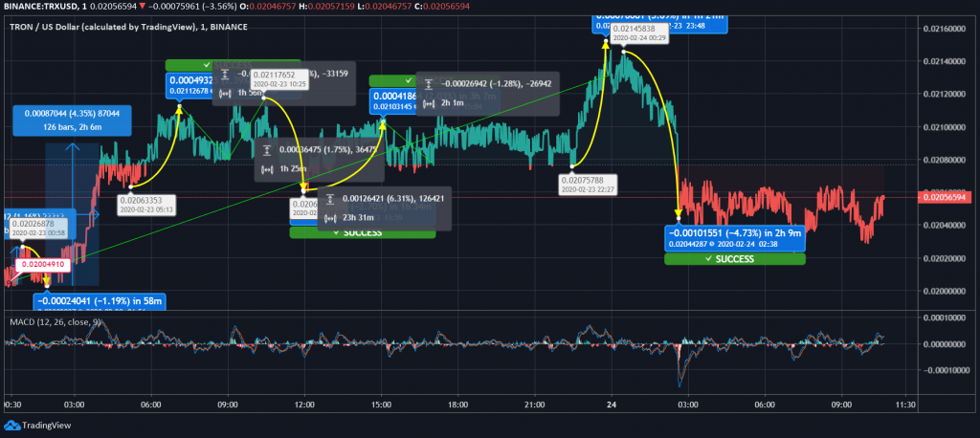Viewport: 980px width, 438px height.
Task: Open the TradingView text link beside the logo
Action: click(x=46, y=426)
